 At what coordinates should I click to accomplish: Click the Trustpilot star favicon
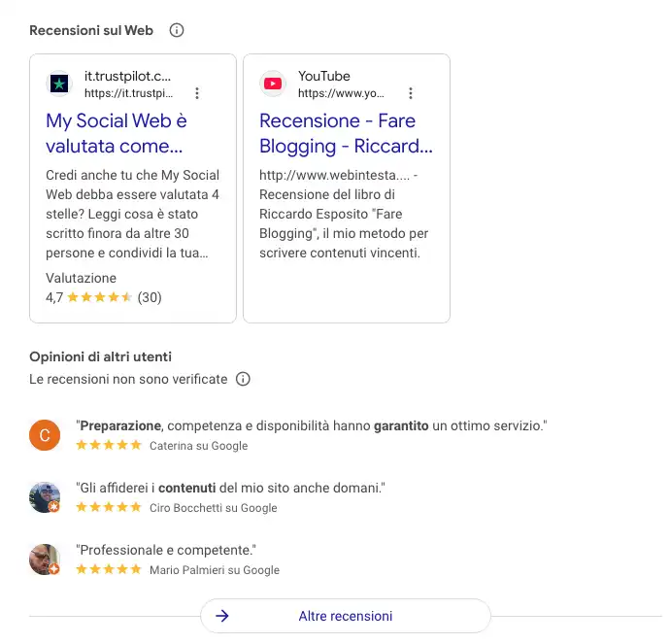[59, 84]
